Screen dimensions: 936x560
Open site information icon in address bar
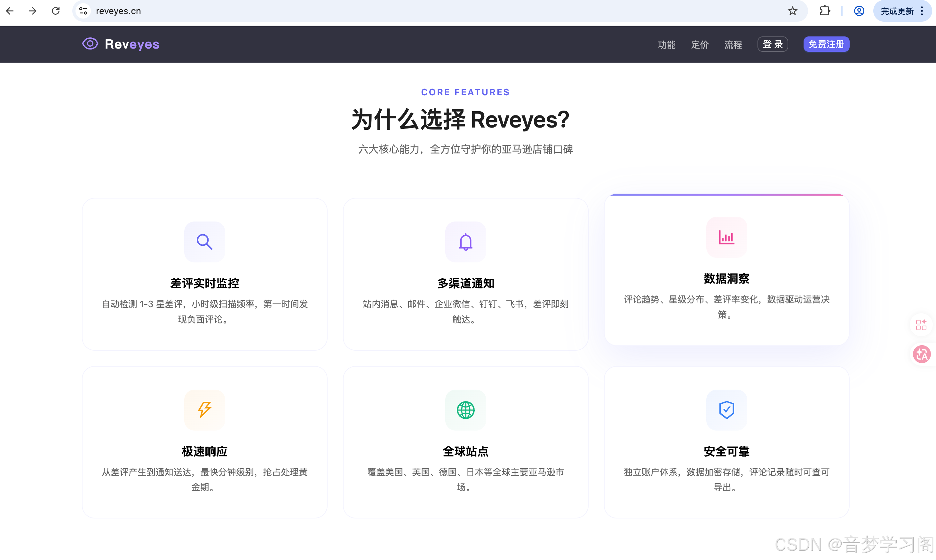point(83,11)
